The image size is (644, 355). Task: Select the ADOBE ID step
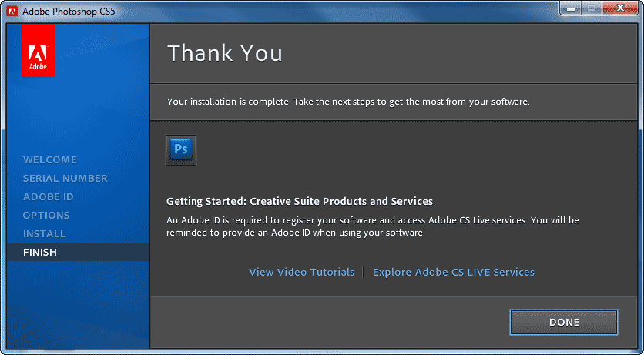48,196
